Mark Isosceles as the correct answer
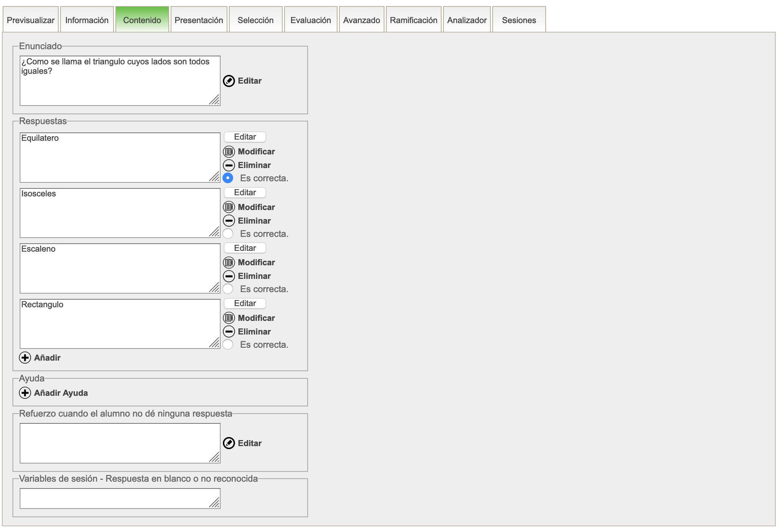 pyautogui.click(x=228, y=234)
